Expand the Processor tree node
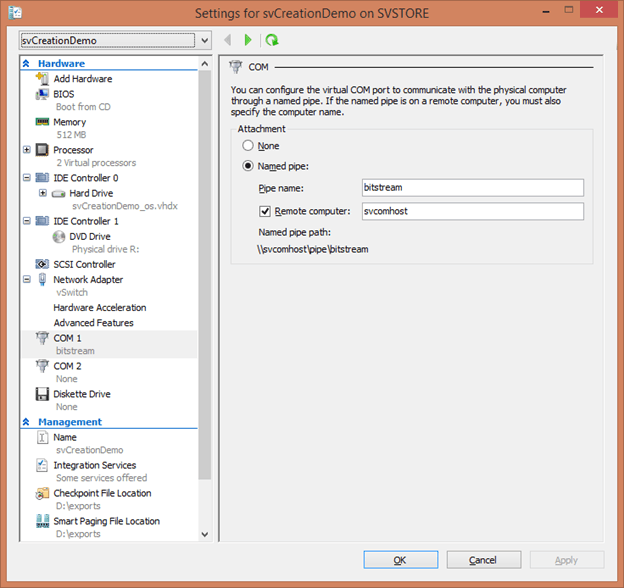This screenshot has width=624, height=588. click(27, 150)
